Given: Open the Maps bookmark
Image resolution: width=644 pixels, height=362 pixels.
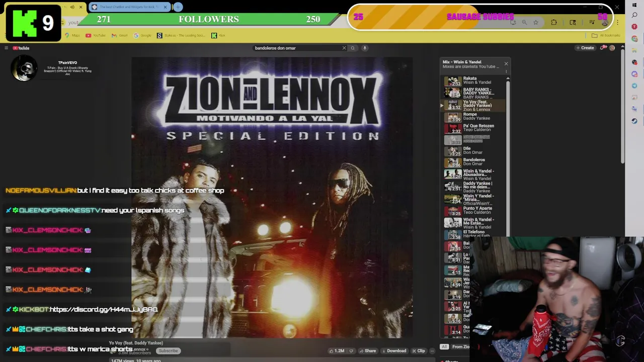Looking at the screenshot, I should tap(72, 35).
